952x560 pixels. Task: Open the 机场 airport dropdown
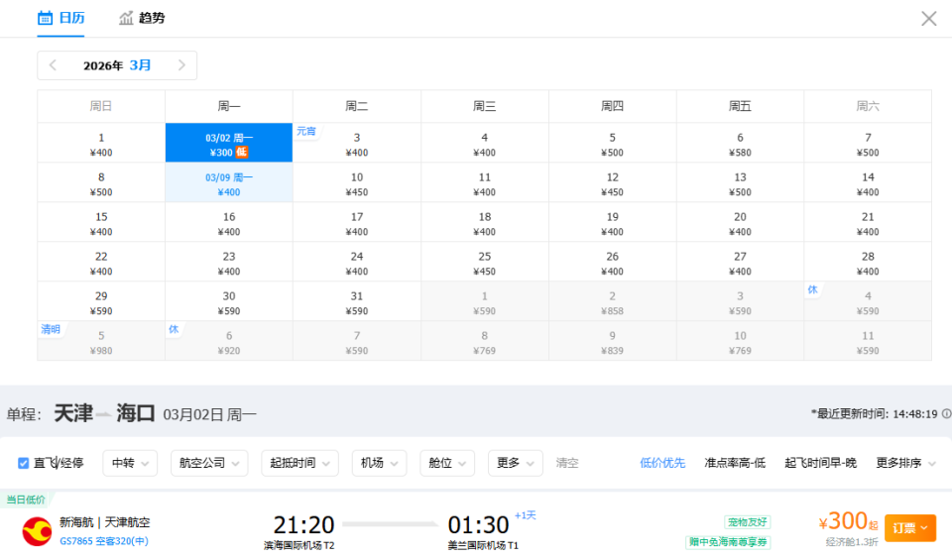click(x=379, y=463)
